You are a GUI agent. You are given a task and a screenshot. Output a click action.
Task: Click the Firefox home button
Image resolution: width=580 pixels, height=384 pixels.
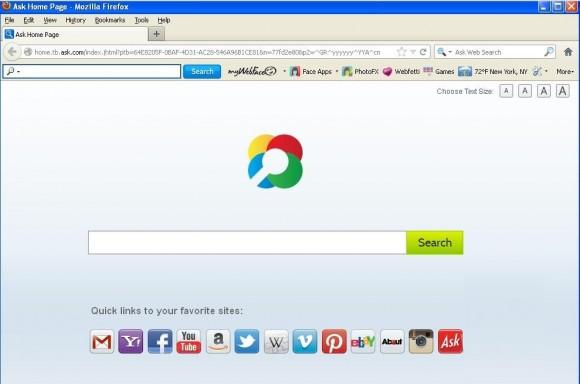pos(568,52)
